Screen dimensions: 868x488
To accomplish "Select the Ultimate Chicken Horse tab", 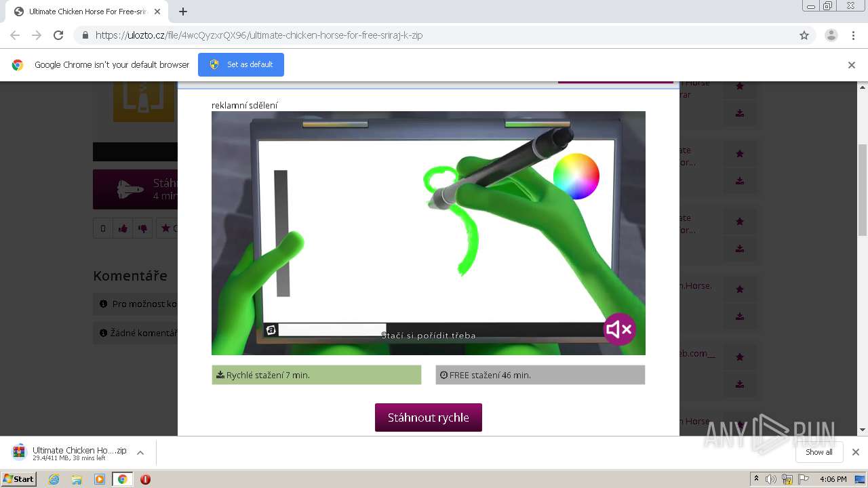I will pos(87,12).
